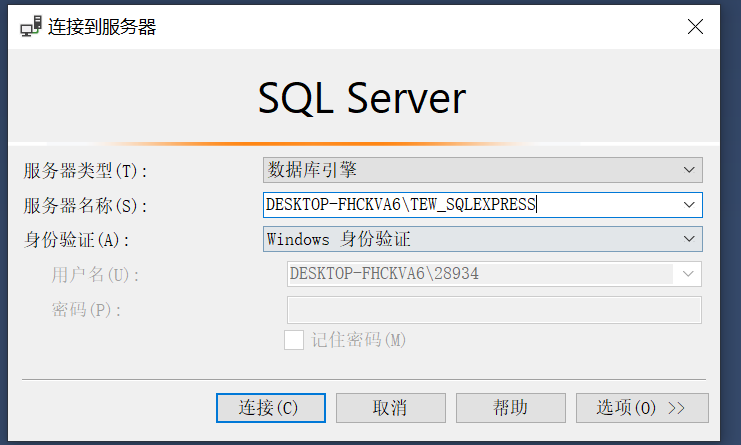Click the 连接 button

pos(270,408)
